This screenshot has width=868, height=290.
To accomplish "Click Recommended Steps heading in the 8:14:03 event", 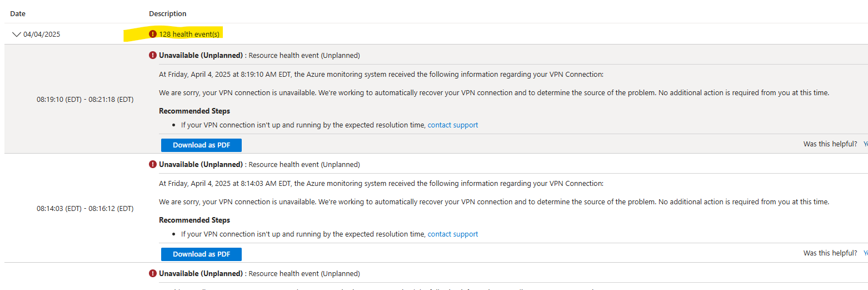I will [x=194, y=220].
